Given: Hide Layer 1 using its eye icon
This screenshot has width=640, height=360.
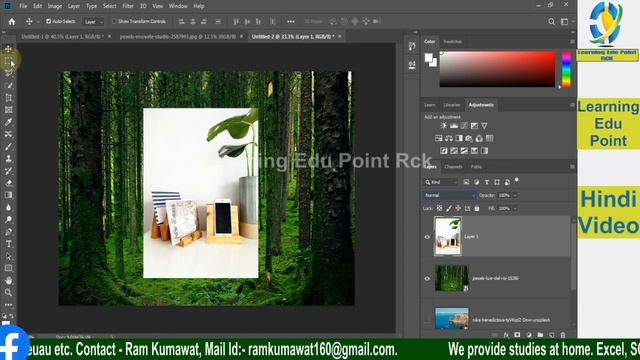Looking at the screenshot, I should (427, 237).
